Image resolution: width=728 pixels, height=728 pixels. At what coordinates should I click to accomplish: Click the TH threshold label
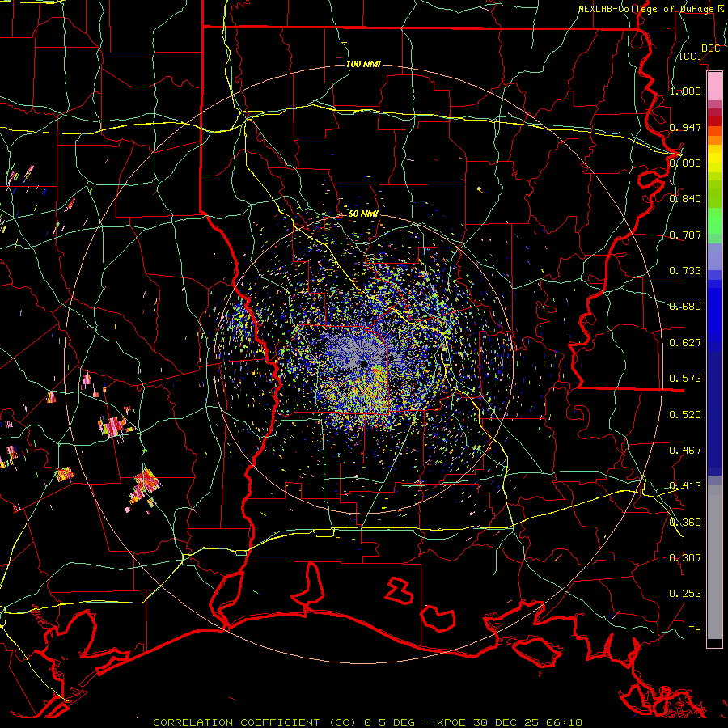click(x=695, y=630)
